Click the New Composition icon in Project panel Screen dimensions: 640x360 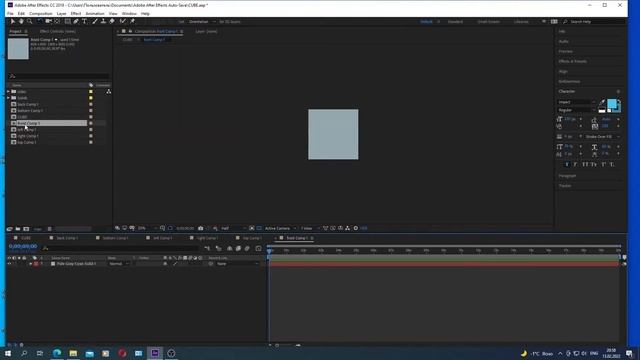point(26,229)
